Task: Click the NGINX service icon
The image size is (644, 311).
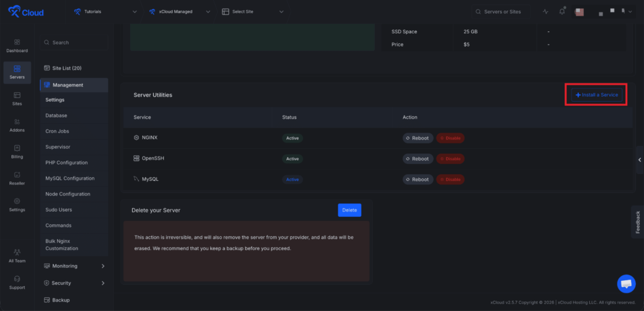Action: [136, 138]
